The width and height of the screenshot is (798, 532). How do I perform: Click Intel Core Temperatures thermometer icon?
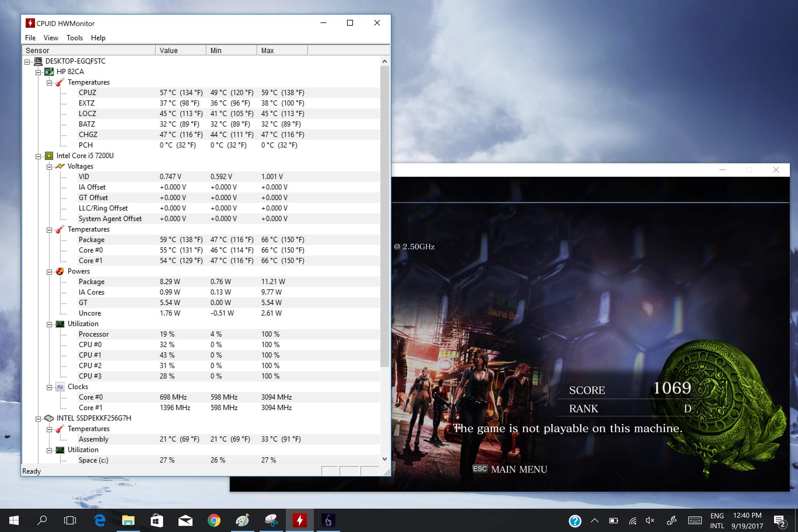[x=60, y=229]
